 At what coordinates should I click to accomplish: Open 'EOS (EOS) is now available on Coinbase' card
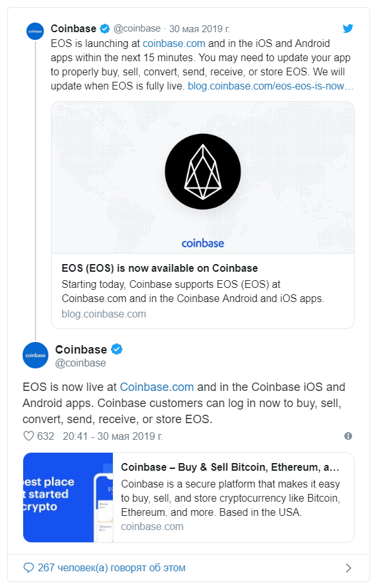[159, 268]
